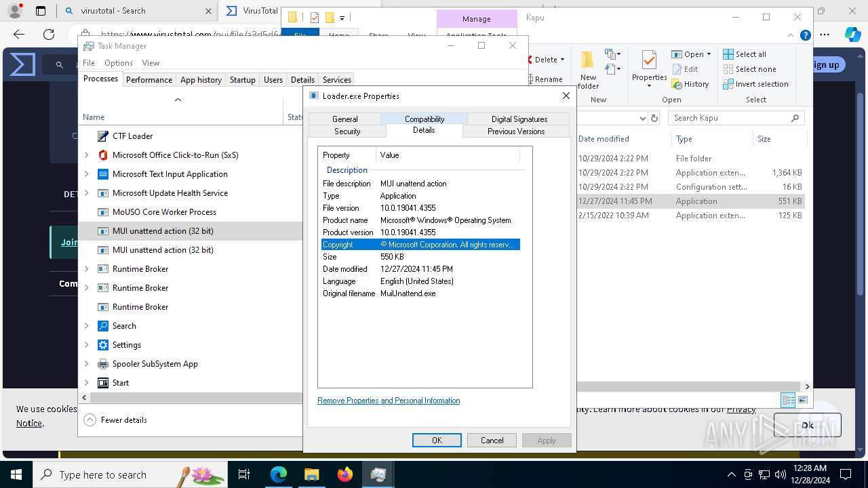Click the Spooler SubSystem App printer icon
Image resolution: width=868 pixels, height=488 pixels.
tap(103, 364)
